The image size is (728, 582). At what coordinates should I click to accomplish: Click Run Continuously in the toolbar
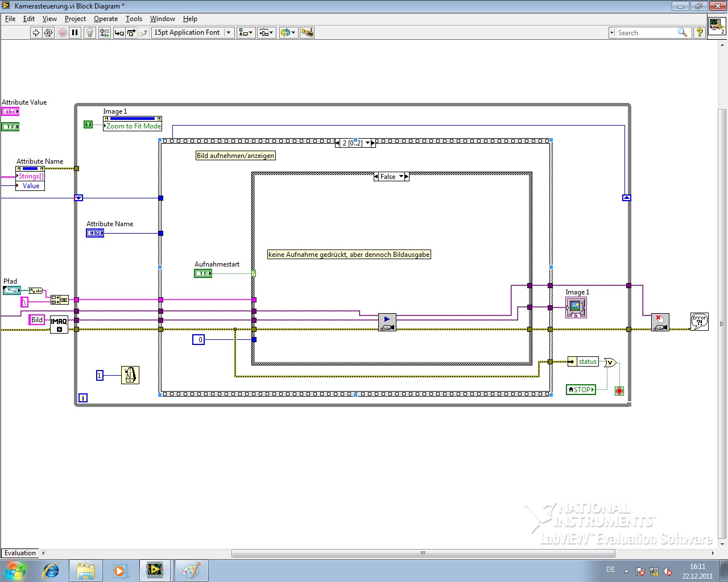tap(48, 32)
